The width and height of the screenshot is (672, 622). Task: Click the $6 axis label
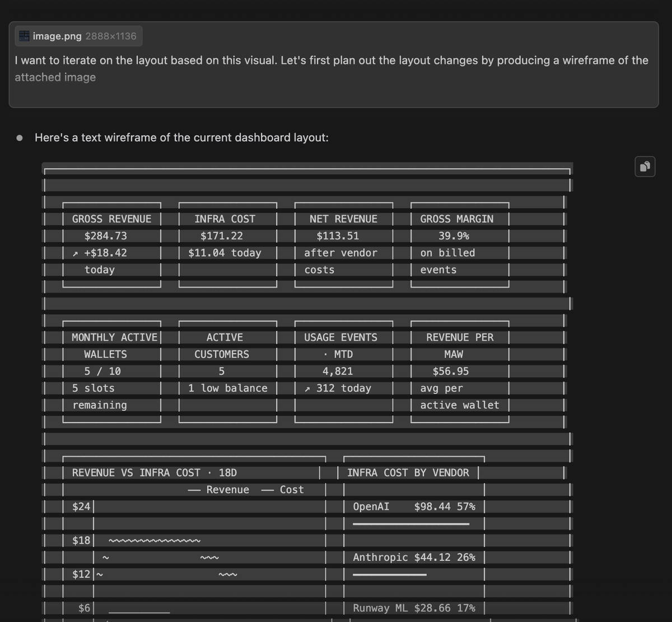[84, 608]
